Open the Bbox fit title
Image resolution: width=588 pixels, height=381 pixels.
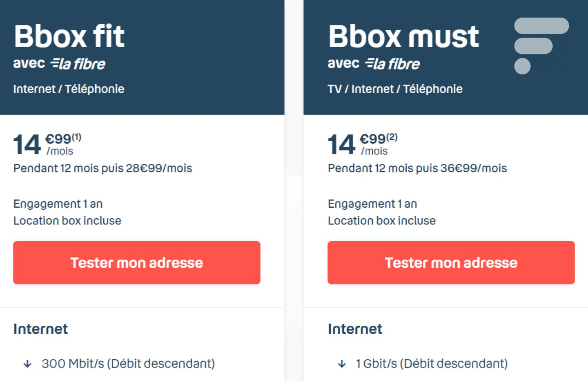pyautogui.click(x=69, y=36)
